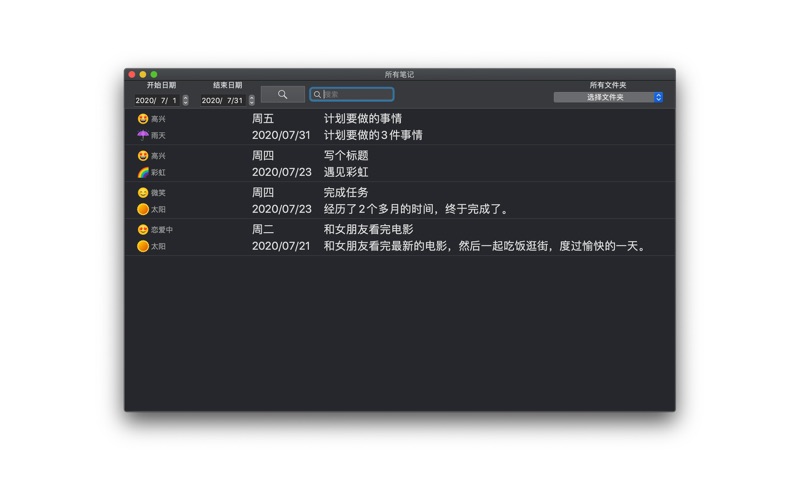Click the magnifier inside the 搜索 field

tap(318, 95)
